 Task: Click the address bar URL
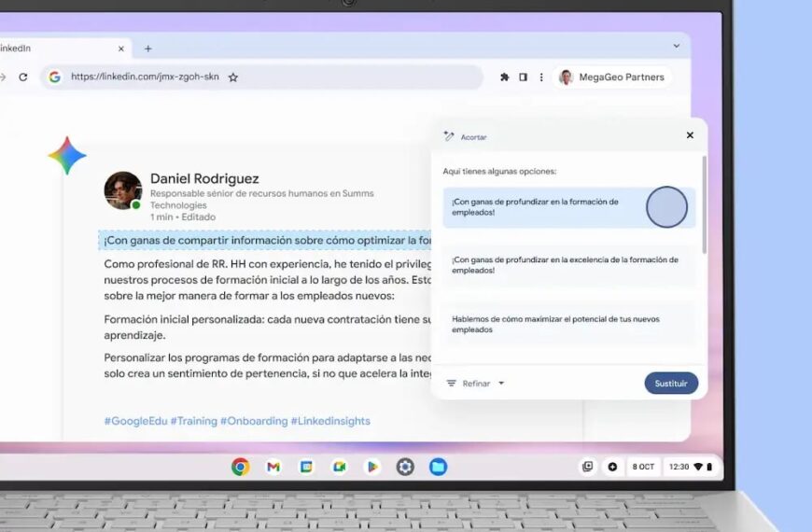(x=145, y=77)
